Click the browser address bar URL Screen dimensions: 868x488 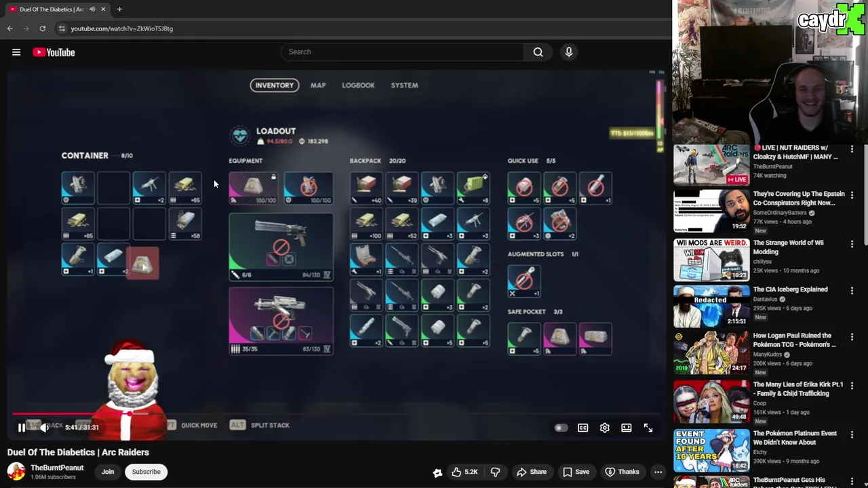[122, 28]
